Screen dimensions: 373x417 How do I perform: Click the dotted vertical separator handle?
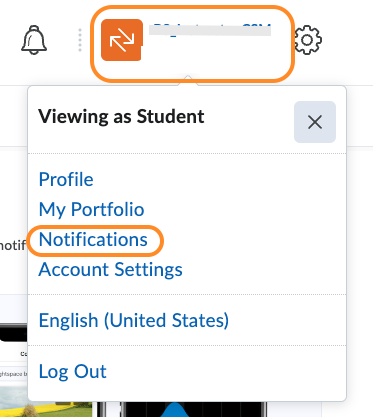tap(80, 40)
